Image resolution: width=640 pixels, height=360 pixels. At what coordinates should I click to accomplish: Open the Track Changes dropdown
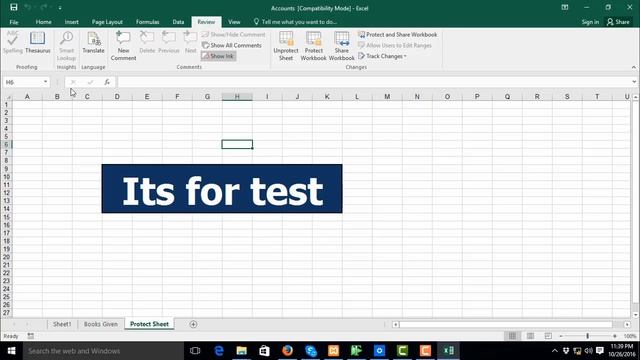click(382, 56)
